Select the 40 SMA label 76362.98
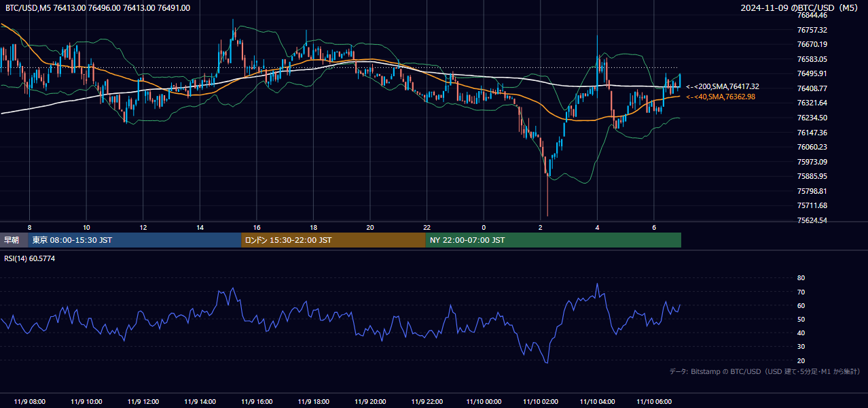 coord(721,97)
